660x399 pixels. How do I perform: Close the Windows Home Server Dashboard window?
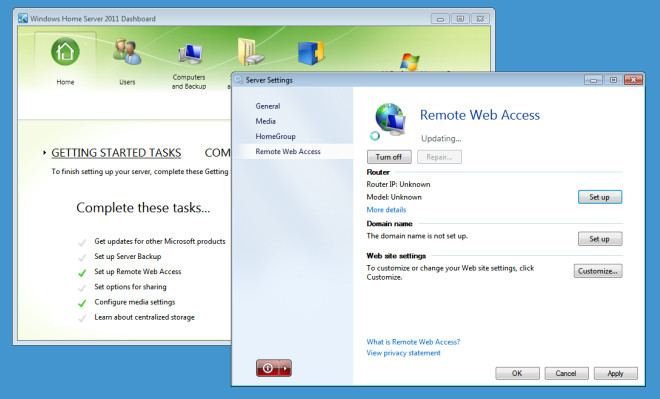click(x=480, y=19)
